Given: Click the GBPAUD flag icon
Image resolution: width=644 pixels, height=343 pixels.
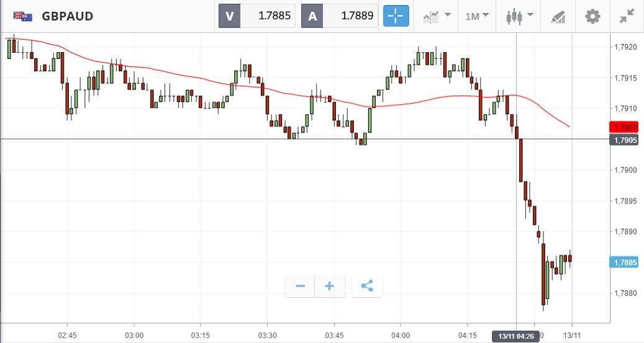Looking at the screenshot, I should [23, 17].
